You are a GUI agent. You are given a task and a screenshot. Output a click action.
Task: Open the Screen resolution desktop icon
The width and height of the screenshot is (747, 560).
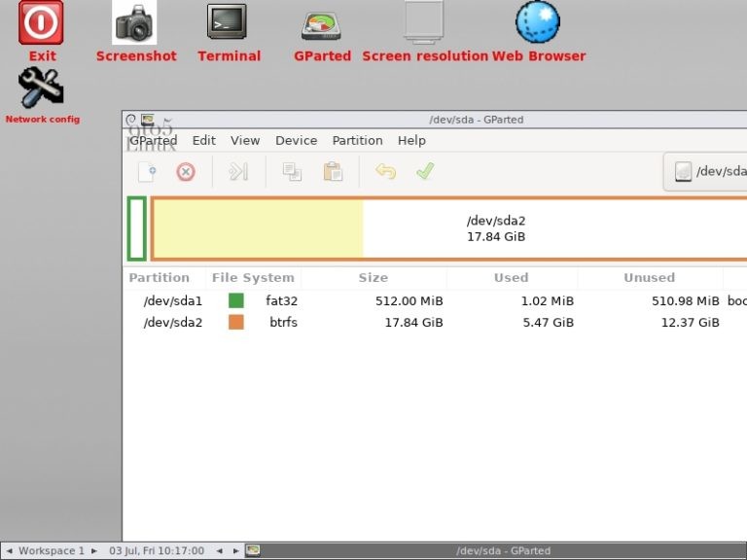click(423, 22)
